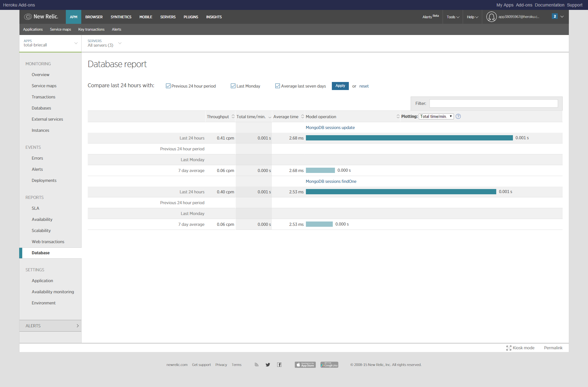Open the Plotting Total time/min. select box

point(436,116)
